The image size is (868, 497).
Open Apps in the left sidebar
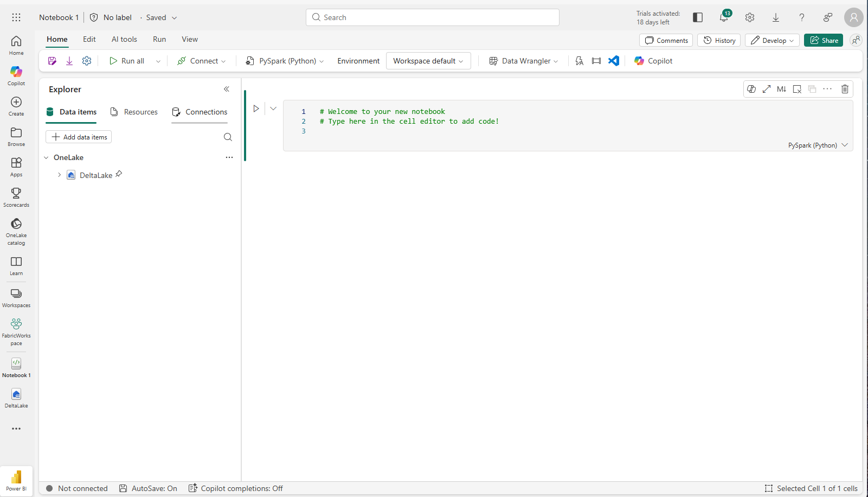click(16, 167)
